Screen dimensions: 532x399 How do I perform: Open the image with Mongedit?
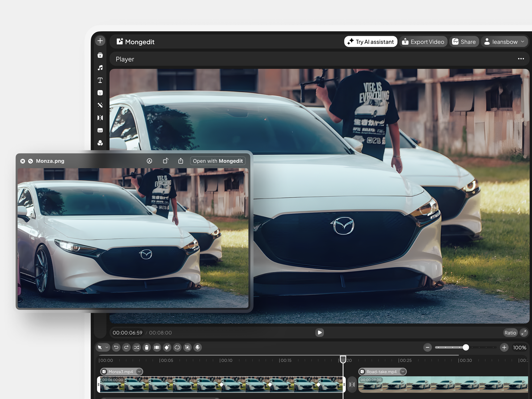pyautogui.click(x=217, y=161)
